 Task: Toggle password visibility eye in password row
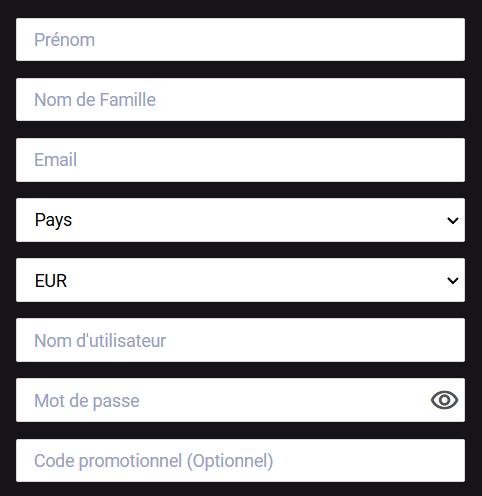(x=444, y=400)
